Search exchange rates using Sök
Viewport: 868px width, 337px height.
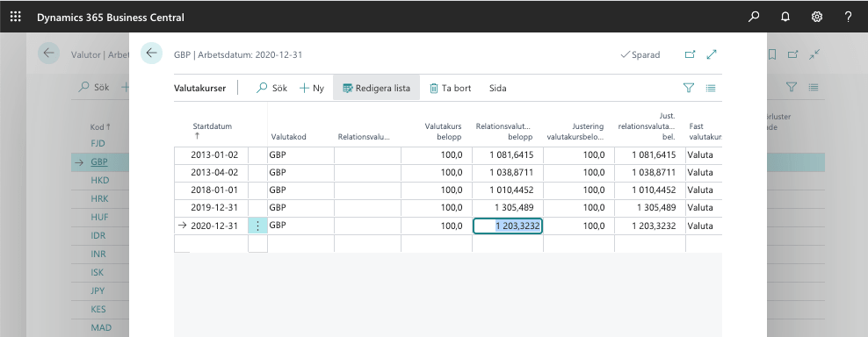point(271,88)
